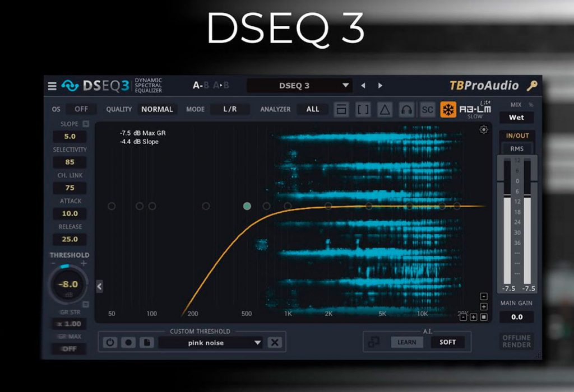Click the GR MAX value OFF
Viewport: 574px width, 392px height.
tap(70, 349)
